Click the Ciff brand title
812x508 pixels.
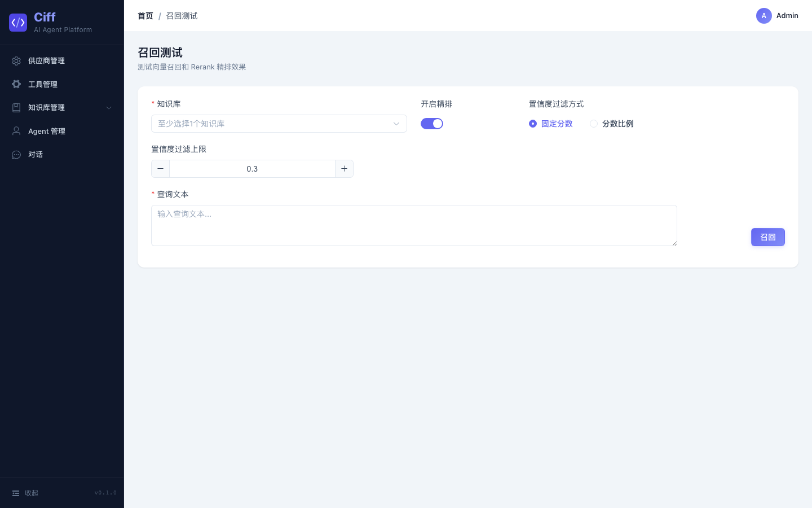45,17
